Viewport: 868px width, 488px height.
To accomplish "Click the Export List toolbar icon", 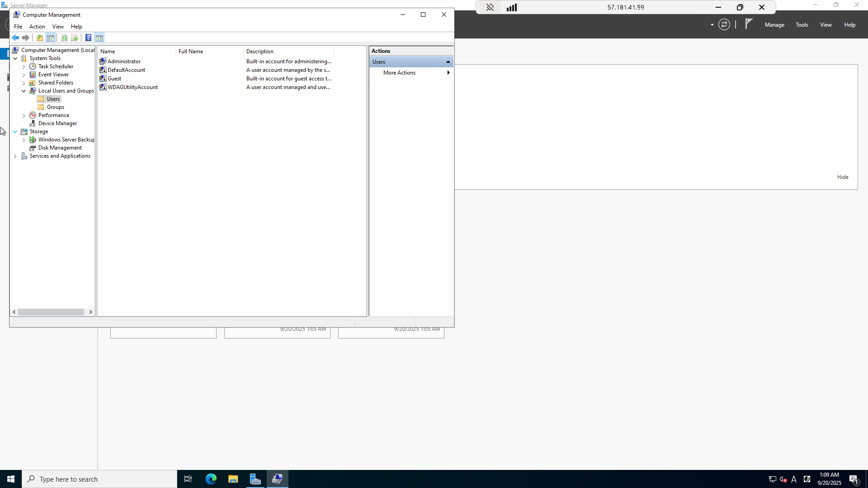I will pos(75,38).
